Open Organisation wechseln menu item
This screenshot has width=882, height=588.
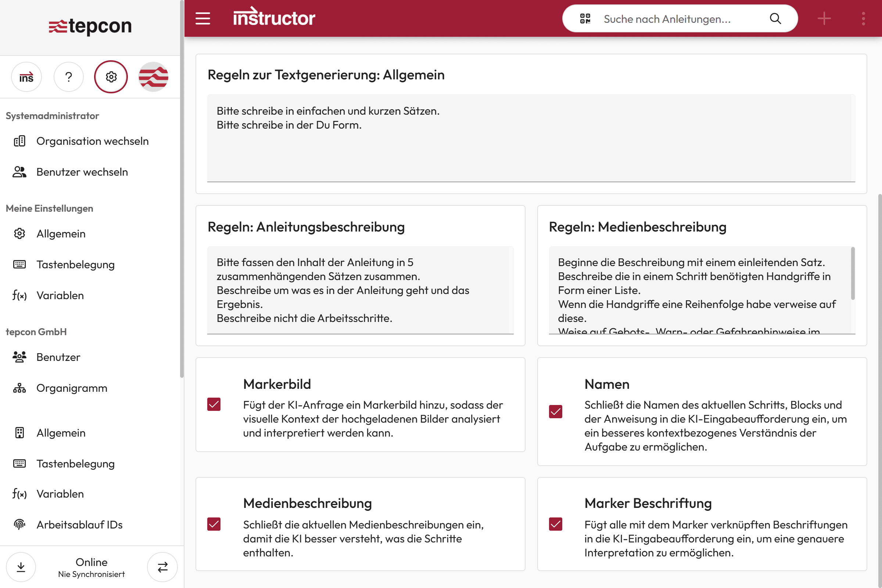click(x=92, y=141)
